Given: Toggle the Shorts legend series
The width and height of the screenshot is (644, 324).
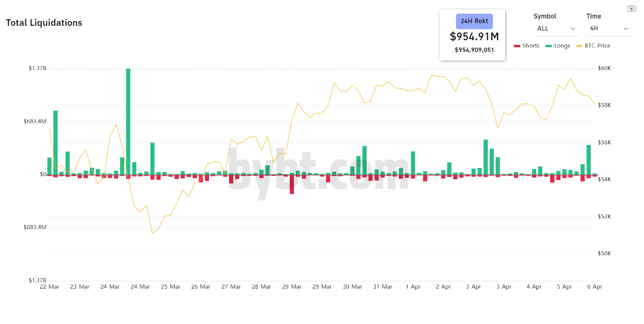Looking at the screenshot, I should click(x=526, y=46).
